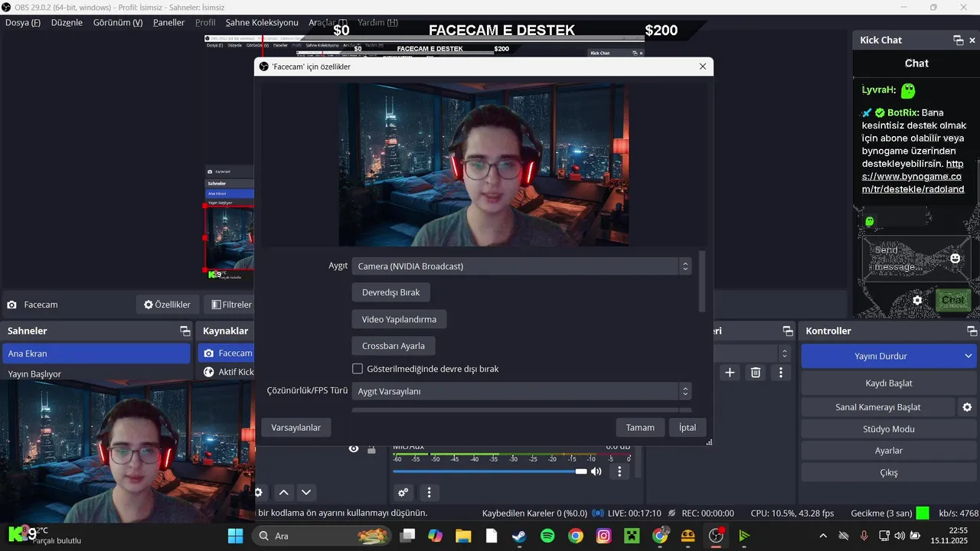This screenshot has height=551, width=980.
Task: Open the Windows Start menu
Action: tap(235, 536)
